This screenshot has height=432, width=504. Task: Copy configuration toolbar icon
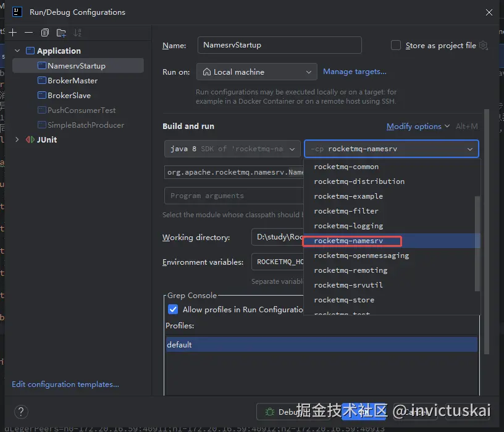[x=45, y=33]
